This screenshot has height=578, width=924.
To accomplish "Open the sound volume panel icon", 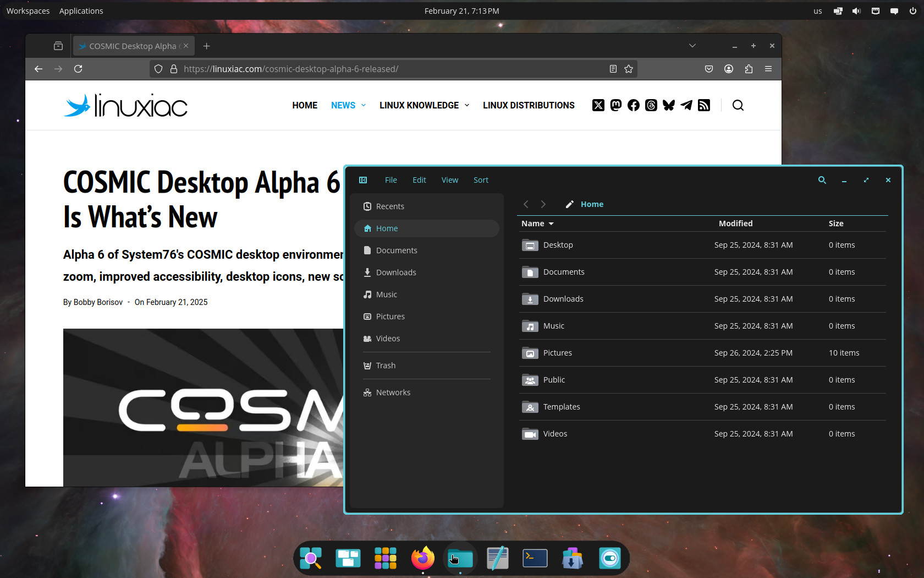I will click(x=857, y=11).
